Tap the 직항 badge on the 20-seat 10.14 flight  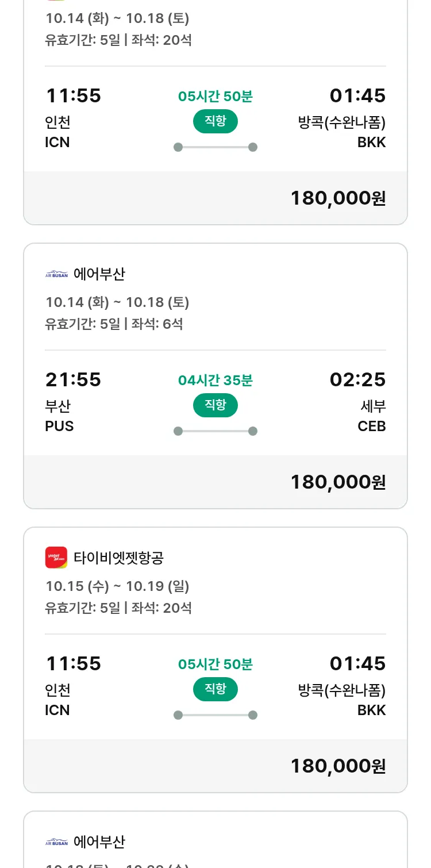pyautogui.click(x=215, y=121)
